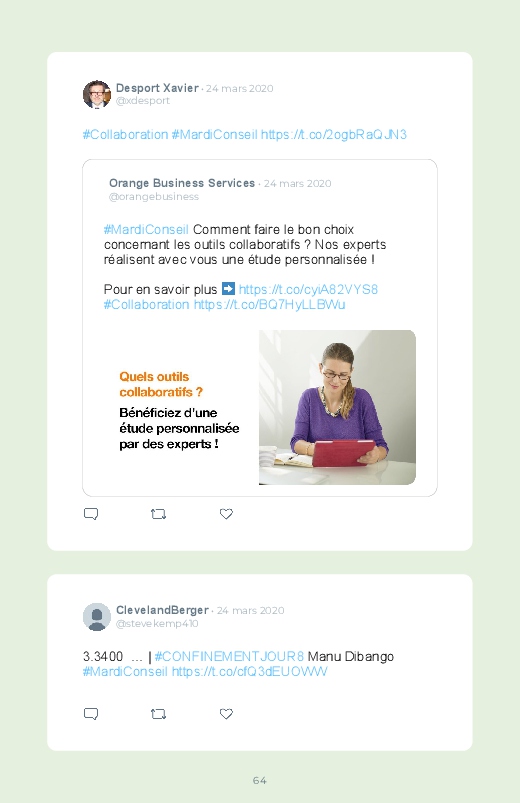
Task: Click retweet icon under Desport Xavier tweet
Action: 158,514
